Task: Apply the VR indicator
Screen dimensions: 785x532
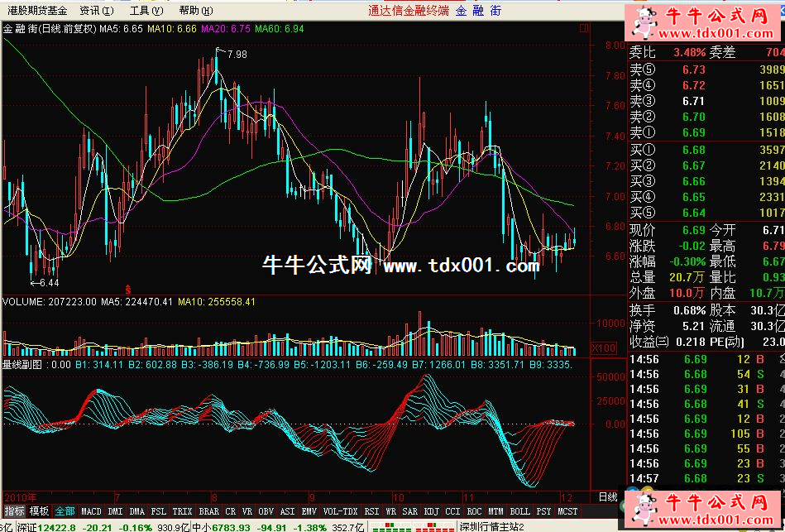Action: click(x=247, y=511)
